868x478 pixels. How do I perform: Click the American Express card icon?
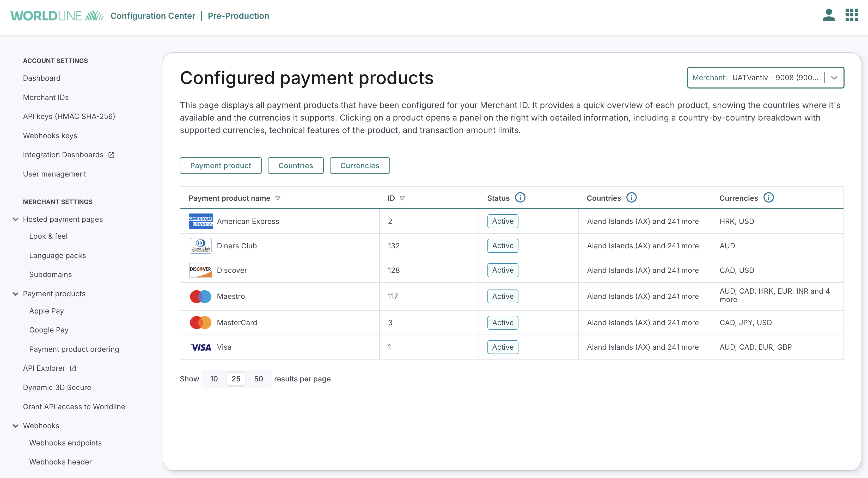200,221
